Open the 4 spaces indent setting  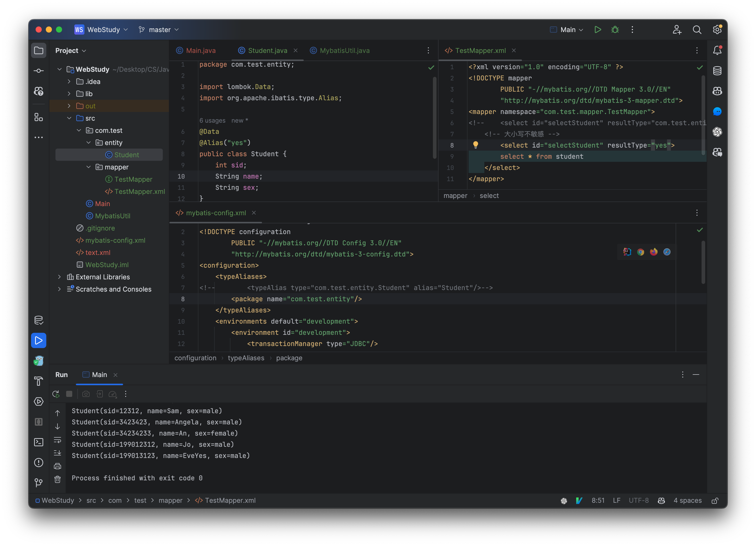coord(687,501)
